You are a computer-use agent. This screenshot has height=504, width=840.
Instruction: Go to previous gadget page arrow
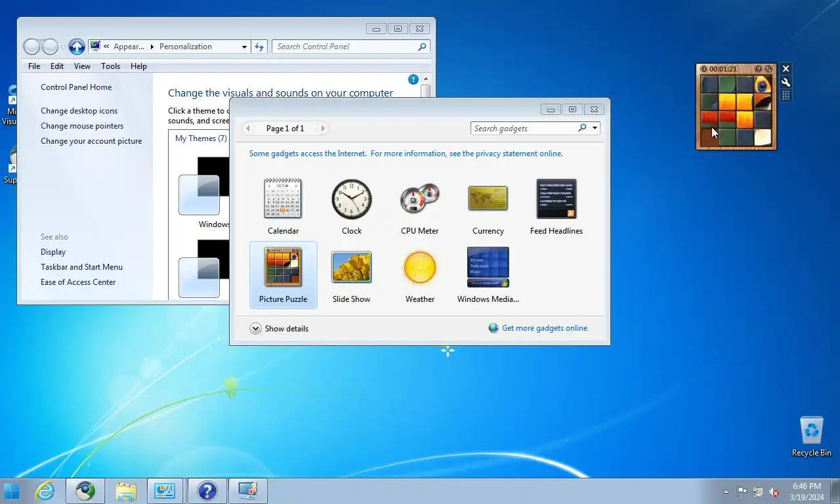coord(248,128)
